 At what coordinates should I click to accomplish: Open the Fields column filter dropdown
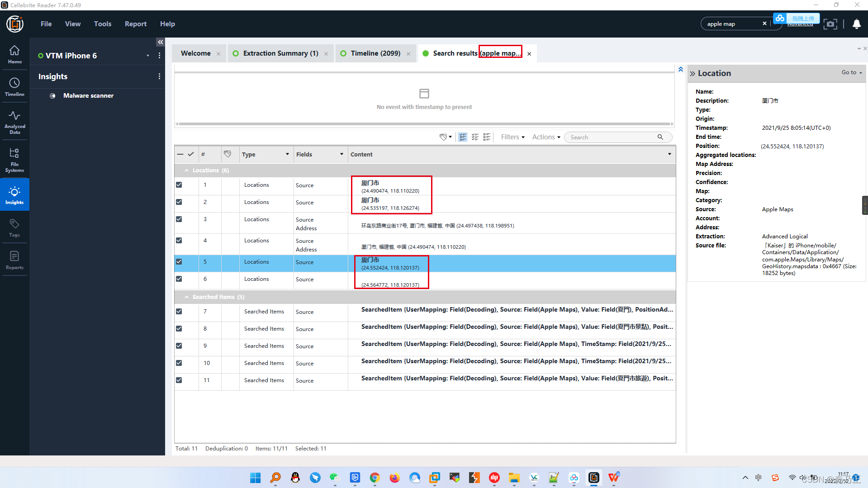(x=342, y=154)
